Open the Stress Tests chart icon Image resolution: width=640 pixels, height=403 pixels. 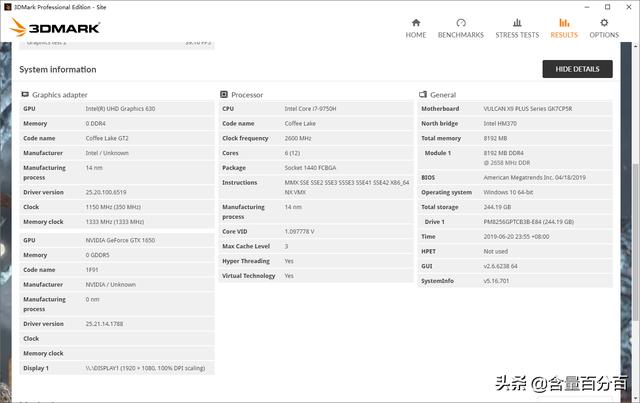tap(517, 22)
